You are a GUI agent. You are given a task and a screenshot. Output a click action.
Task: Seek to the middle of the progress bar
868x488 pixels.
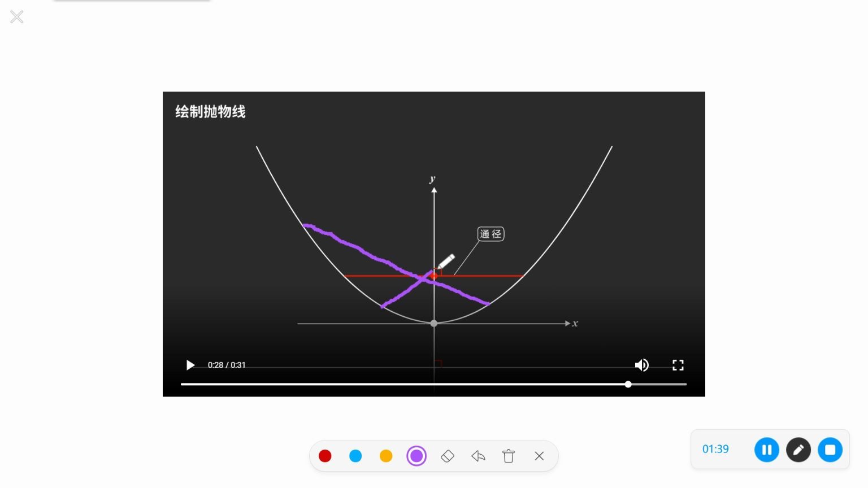pyautogui.click(x=433, y=384)
